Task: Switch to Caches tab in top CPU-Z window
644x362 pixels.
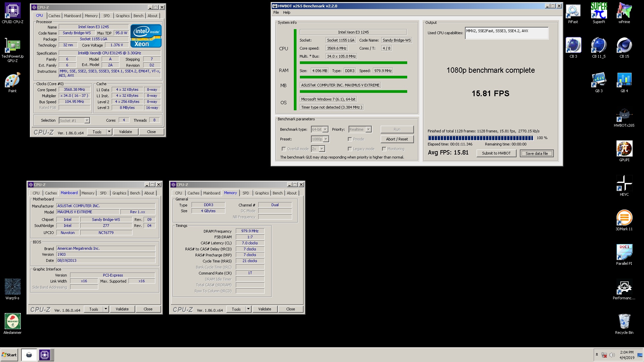Action: point(54,16)
